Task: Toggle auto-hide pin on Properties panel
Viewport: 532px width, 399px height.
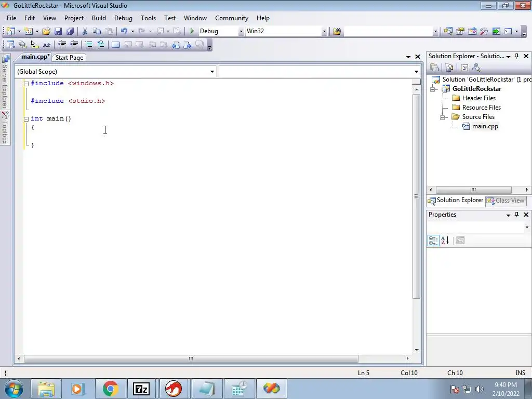Action: [x=517, y=215]
